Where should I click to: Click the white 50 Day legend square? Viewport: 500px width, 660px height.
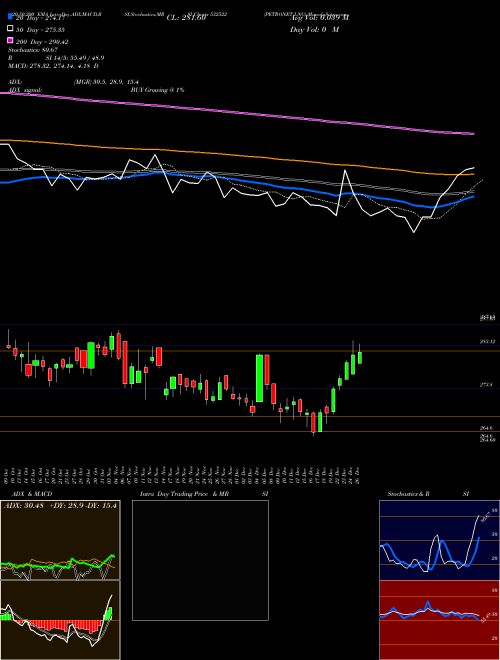click(x=10, y=29)
